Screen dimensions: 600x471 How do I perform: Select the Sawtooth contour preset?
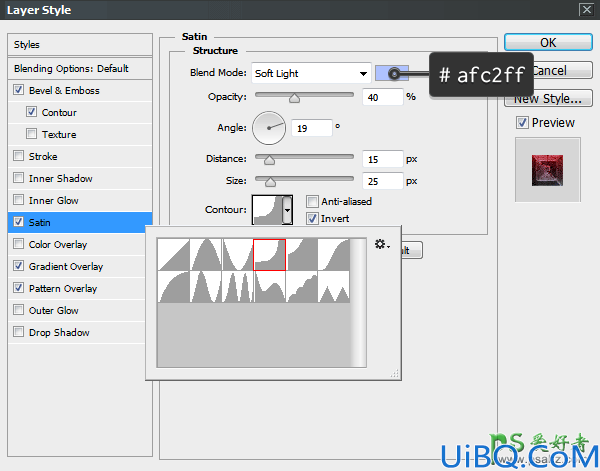[334, 287]
